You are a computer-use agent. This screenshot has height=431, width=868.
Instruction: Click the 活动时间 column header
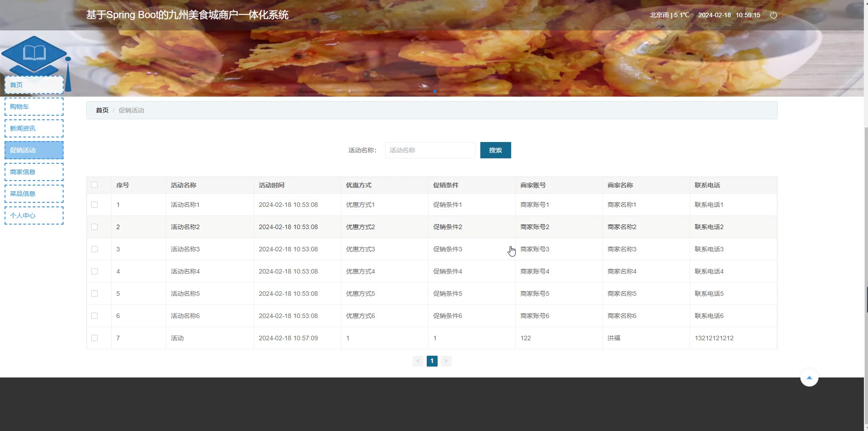coord(271,185)
